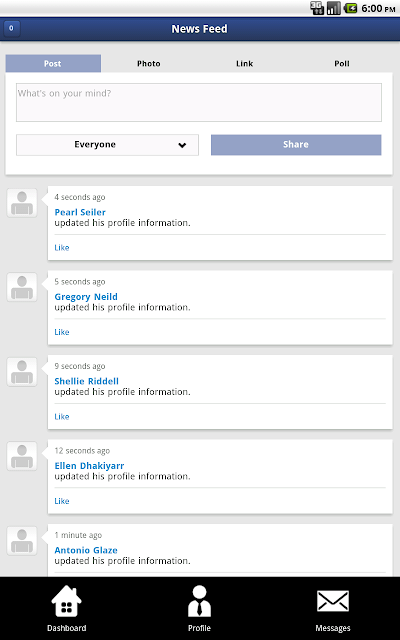This screenshot has width=400, height=640.
Task: Tap Gregory Neild's avatar thumbnail
Action: pos(22,287)
